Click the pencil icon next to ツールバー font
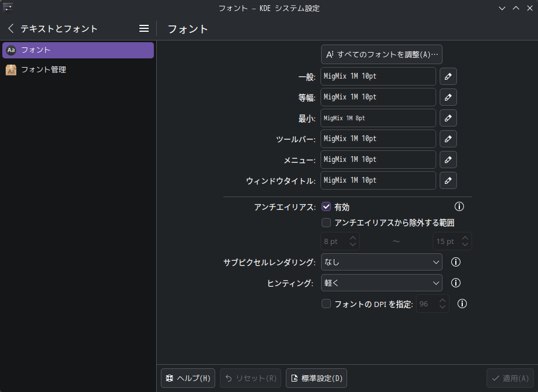This screenshot has height=392, width=538. click(448, 139)
